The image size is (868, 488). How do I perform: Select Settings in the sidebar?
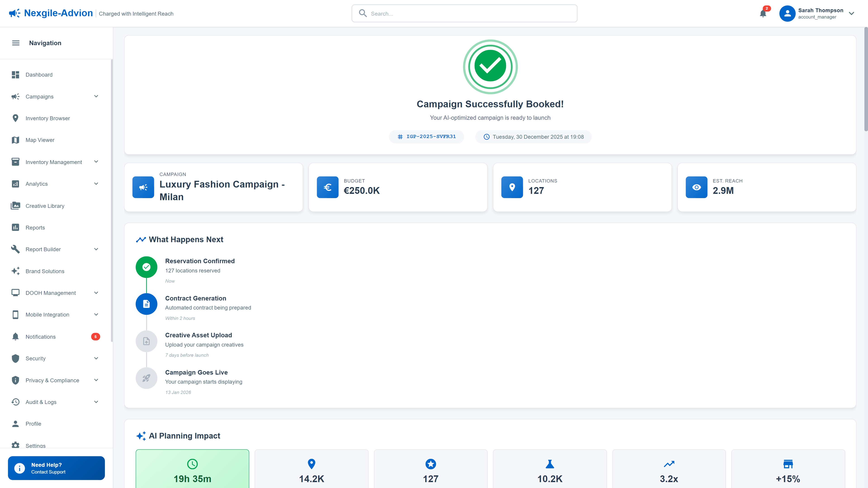pyautogui.click(x=35, y=445)
